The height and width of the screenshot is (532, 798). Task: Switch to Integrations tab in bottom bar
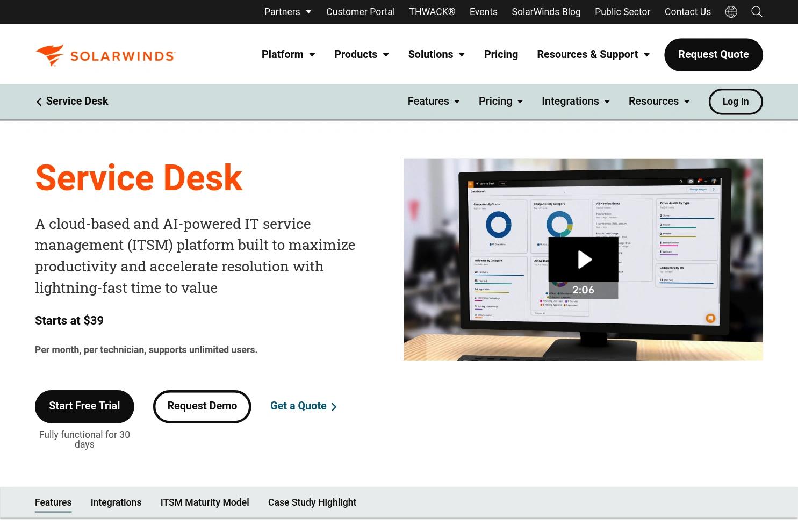(x=116, y=502)
